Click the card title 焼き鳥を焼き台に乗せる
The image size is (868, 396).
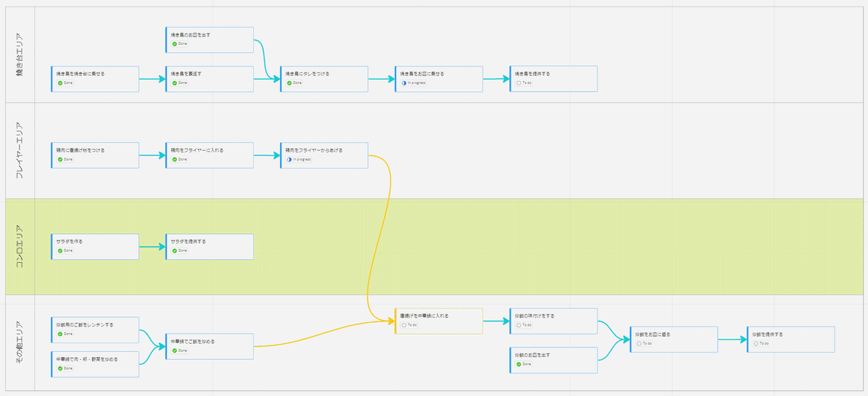pos(80,74)
